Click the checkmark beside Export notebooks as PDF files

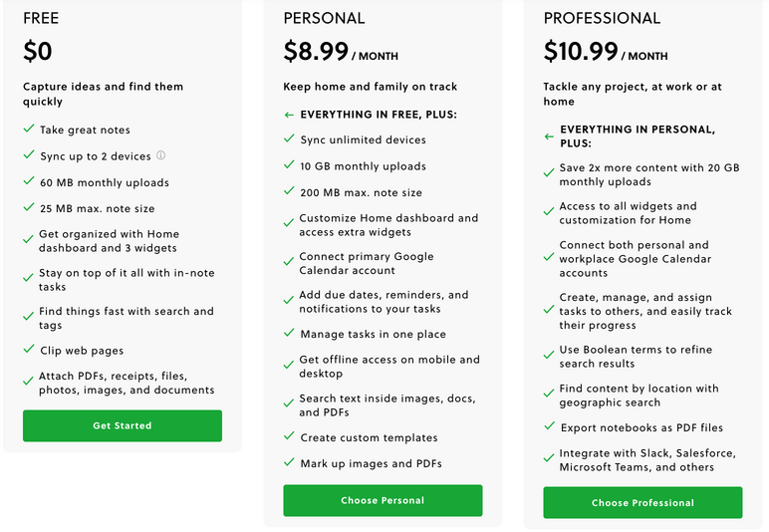(549, 425)
